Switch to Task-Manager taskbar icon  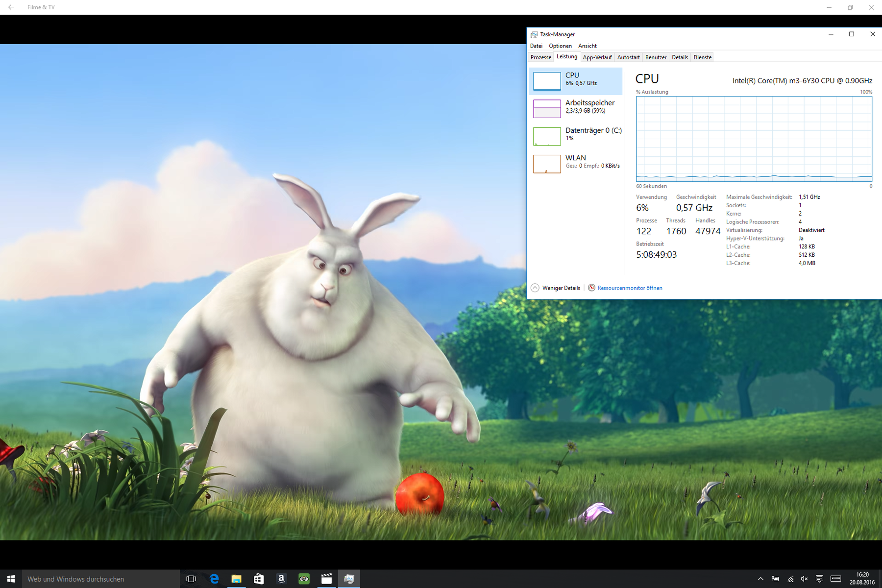(349, 579)
